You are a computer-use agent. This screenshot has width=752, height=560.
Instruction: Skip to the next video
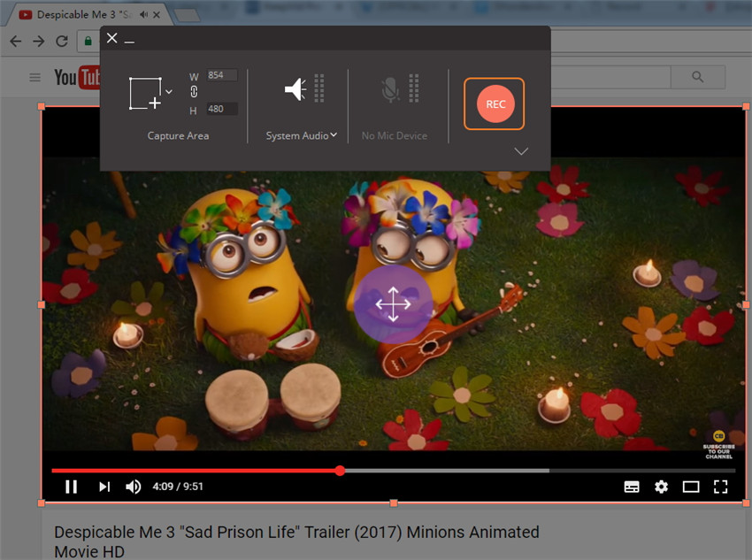point(104,487)
